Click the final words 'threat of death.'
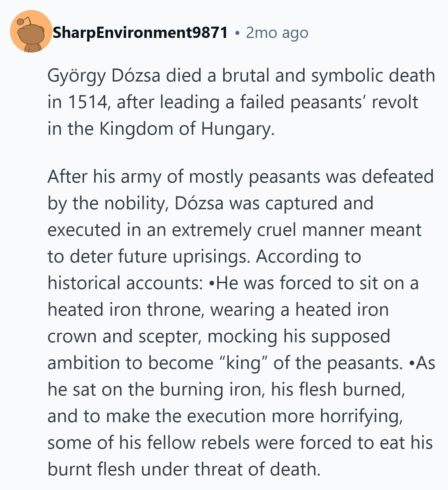 point(257,469)
